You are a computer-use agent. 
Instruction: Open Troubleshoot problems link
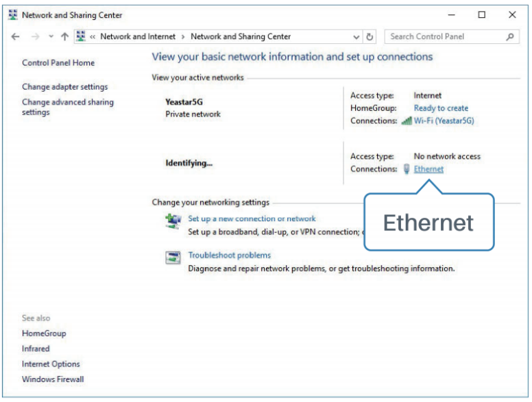click(x=230, y=255)
